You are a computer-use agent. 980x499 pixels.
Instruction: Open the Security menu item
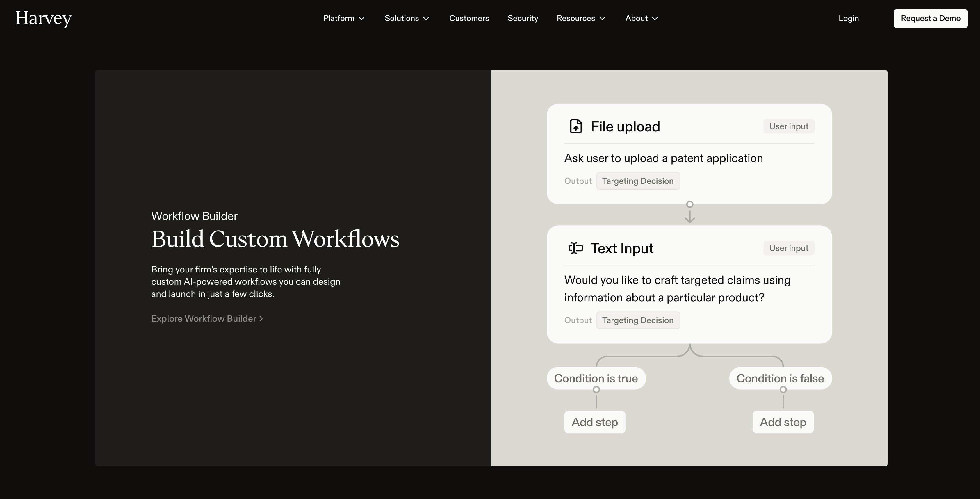[522, 18]
